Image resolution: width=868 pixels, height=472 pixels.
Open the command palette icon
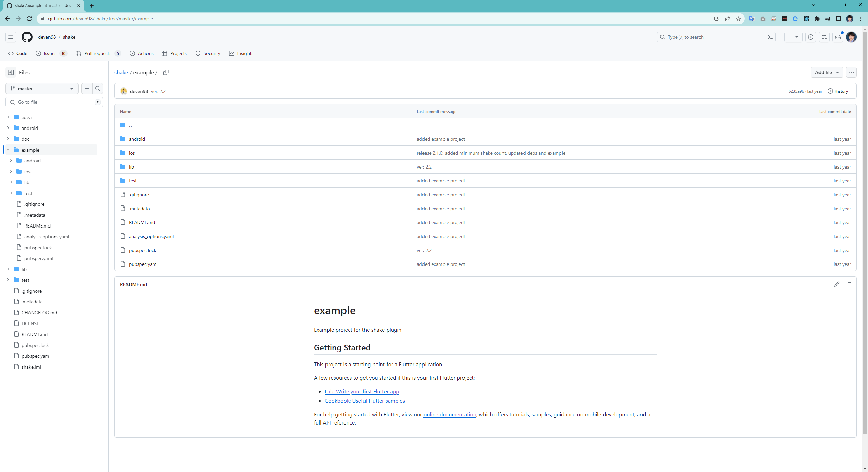(770, 37)
